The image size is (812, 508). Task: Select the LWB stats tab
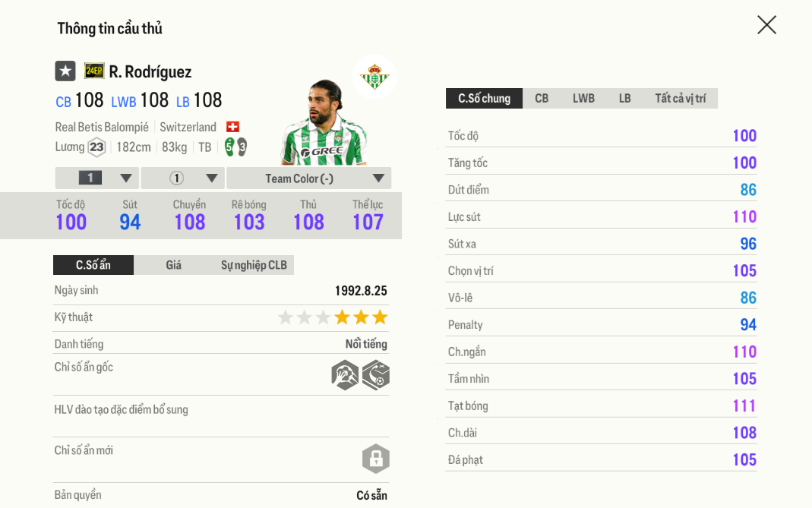pos(583,99)
